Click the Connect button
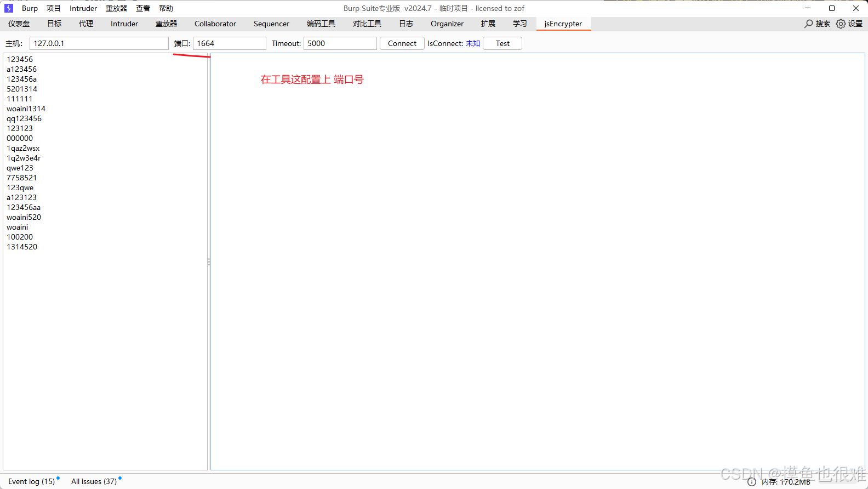Image resolution: width=868 pixels, height=489 pixels. click(402, 43)
